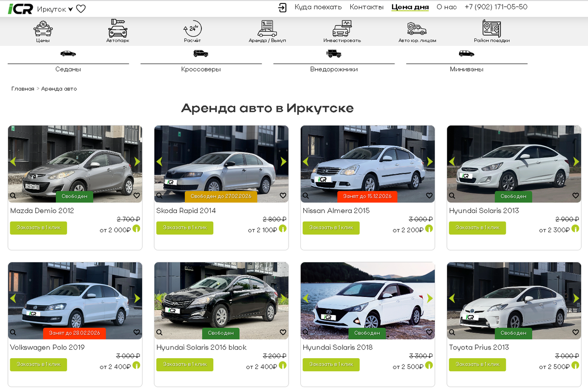The height and width of the screenshot is (389, 588).
Task: Expand the Иркутск city dropdown
Action: pyautogui.click(x=55, y=9)
